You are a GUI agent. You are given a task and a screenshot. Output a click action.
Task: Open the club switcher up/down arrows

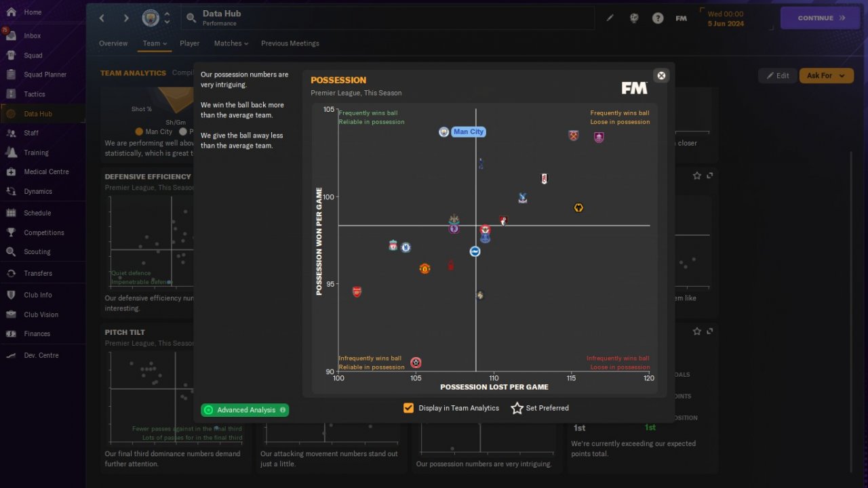(167, 18)
